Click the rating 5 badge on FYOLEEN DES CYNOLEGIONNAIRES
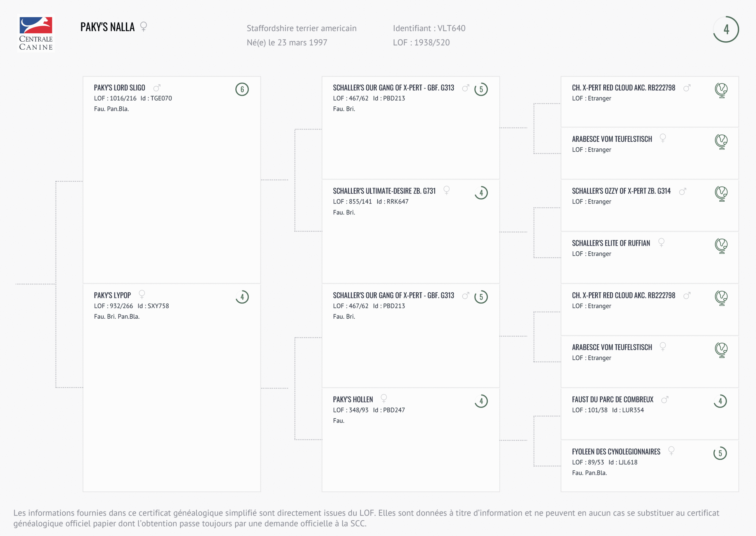 coord(720,453)
